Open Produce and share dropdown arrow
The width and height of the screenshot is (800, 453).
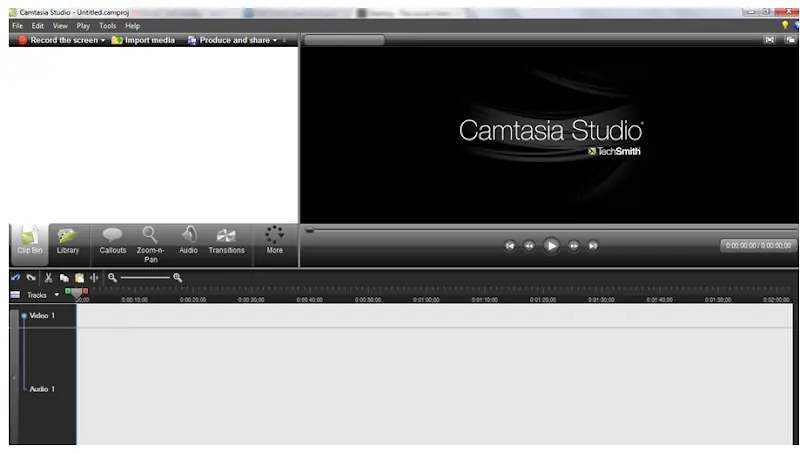(275, 40)
